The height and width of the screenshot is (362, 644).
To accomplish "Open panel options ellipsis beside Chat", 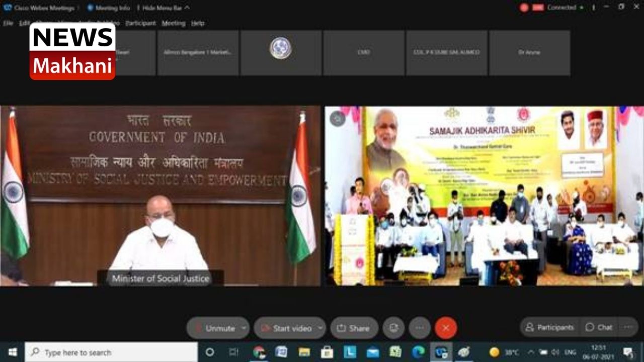I will tap(628, 327).
